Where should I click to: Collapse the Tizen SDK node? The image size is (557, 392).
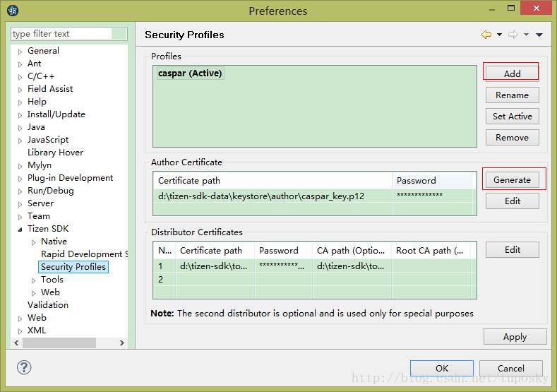(x=20, y=230)
